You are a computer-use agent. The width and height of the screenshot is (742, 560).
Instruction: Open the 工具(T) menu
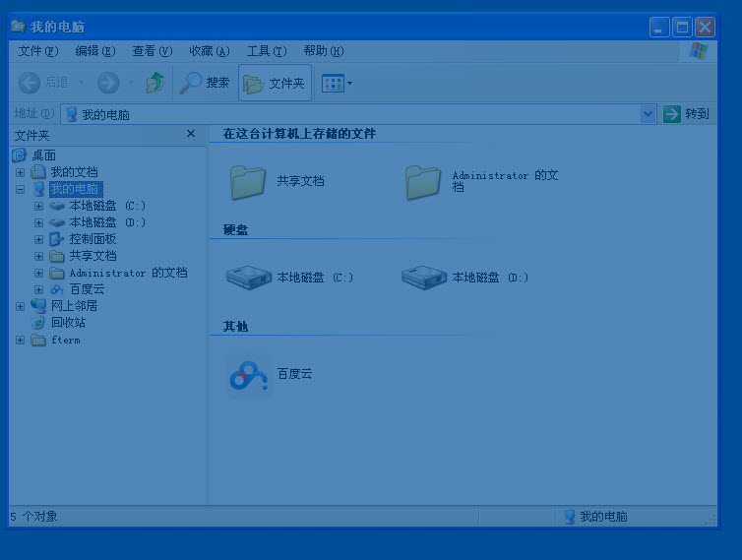coord(267,51)
